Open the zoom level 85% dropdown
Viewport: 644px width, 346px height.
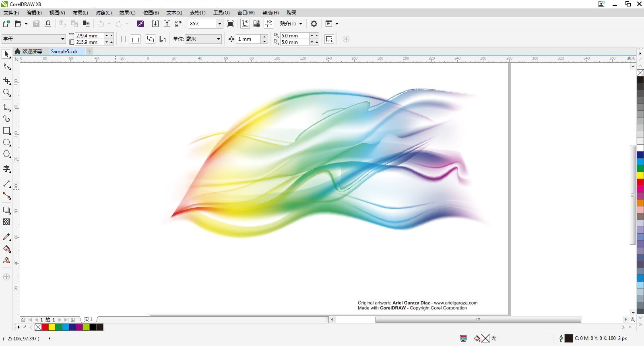pos(219,24)
